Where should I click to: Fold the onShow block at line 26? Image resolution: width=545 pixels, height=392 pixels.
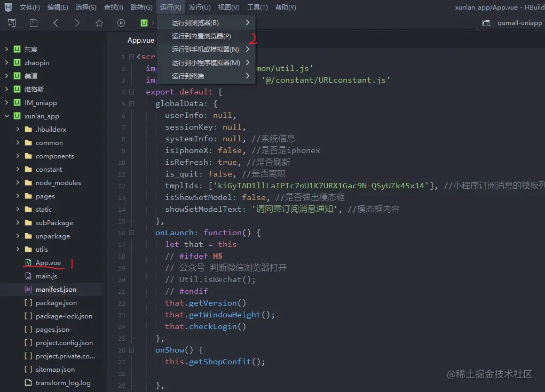(x=131, y=350)
